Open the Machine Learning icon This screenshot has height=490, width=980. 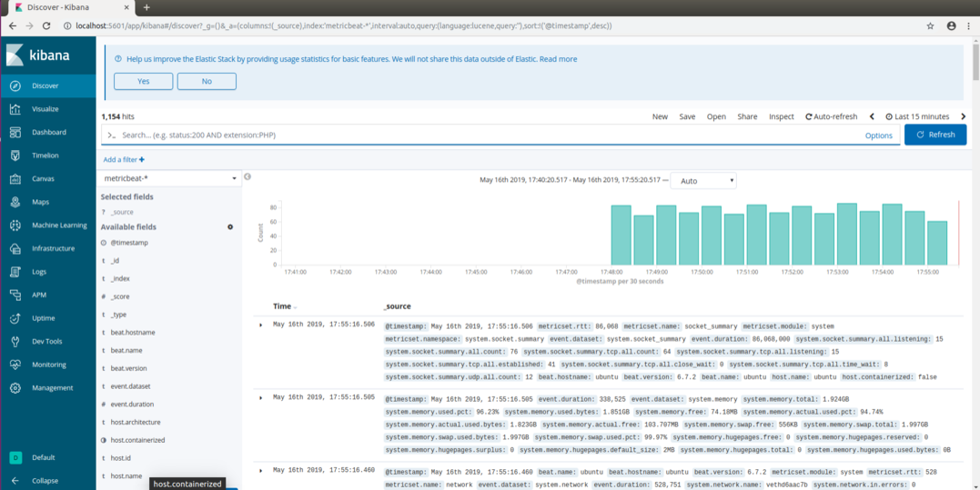click(x=15, y=225)
